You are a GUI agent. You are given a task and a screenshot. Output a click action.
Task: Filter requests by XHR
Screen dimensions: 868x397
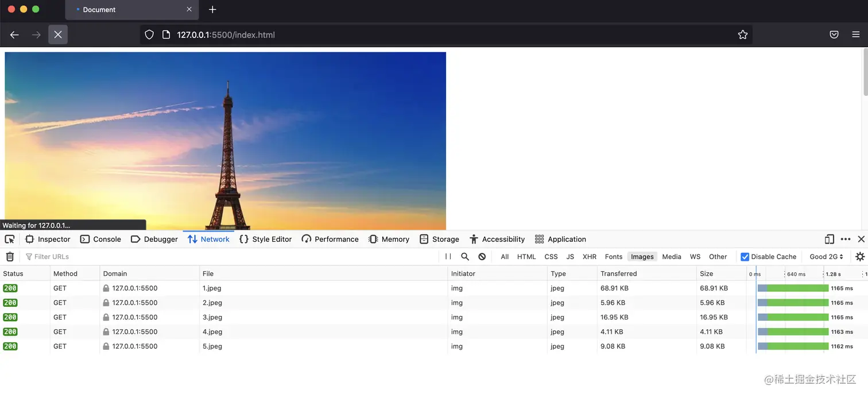(590, 257)
